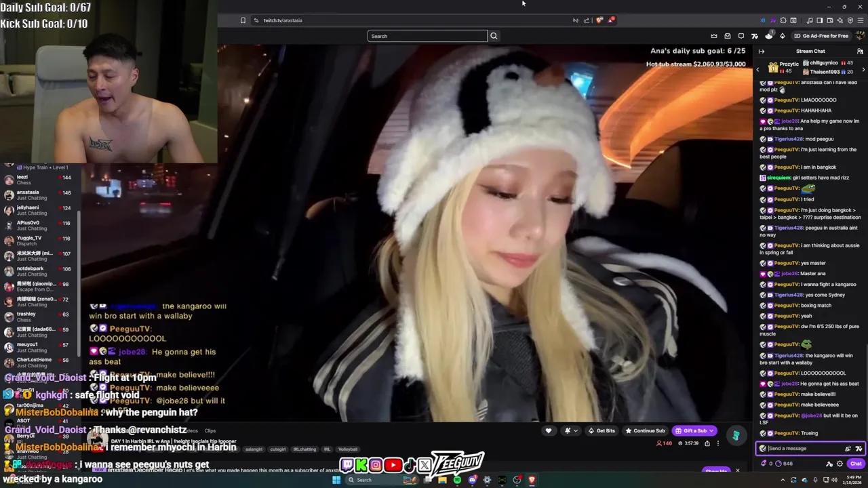
Task: Open the Twitch inbox notifications icon
Action: 728,36
